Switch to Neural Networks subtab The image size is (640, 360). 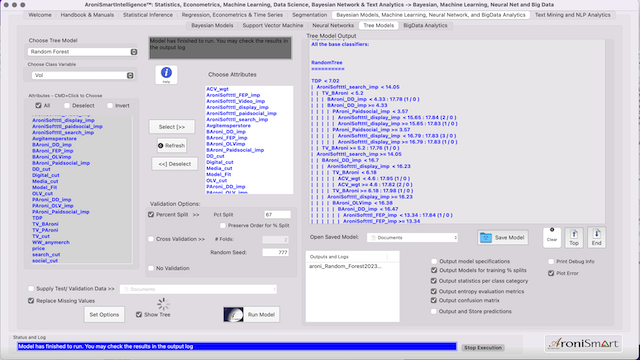pyautogui.click(x=333, y=25)
